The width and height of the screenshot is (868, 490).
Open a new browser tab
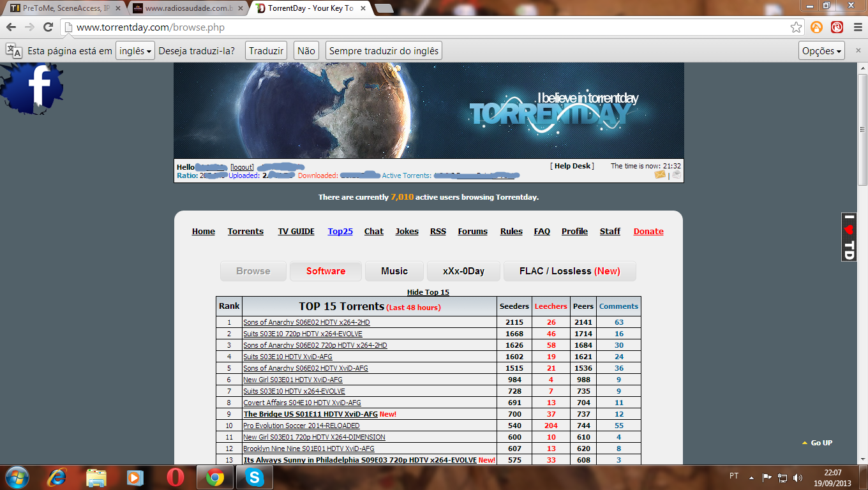[384, 8]
